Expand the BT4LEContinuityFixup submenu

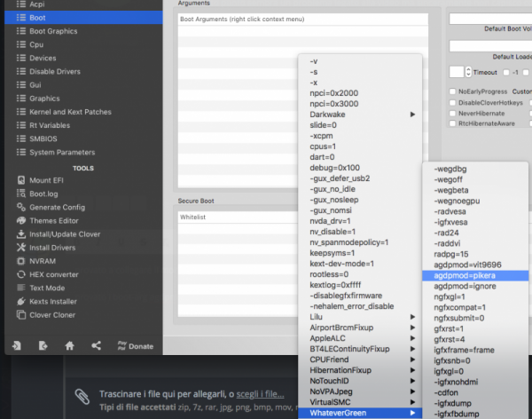[x=360, y=349]
